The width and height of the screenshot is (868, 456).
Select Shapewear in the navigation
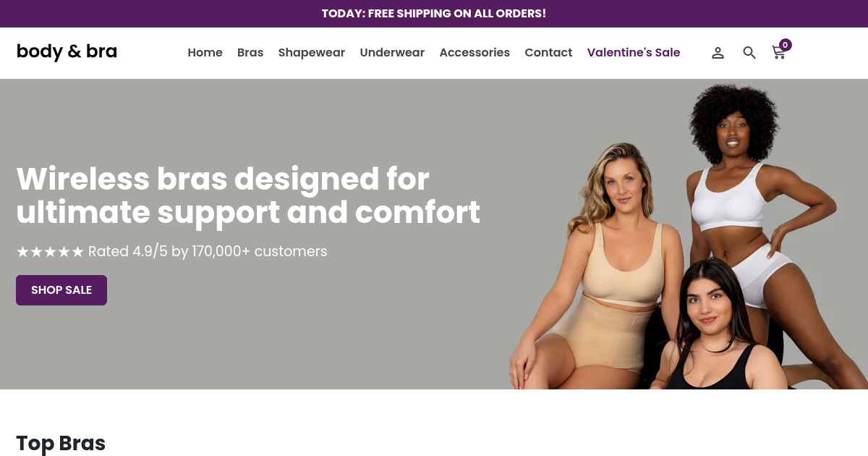[x=312, y=53]
